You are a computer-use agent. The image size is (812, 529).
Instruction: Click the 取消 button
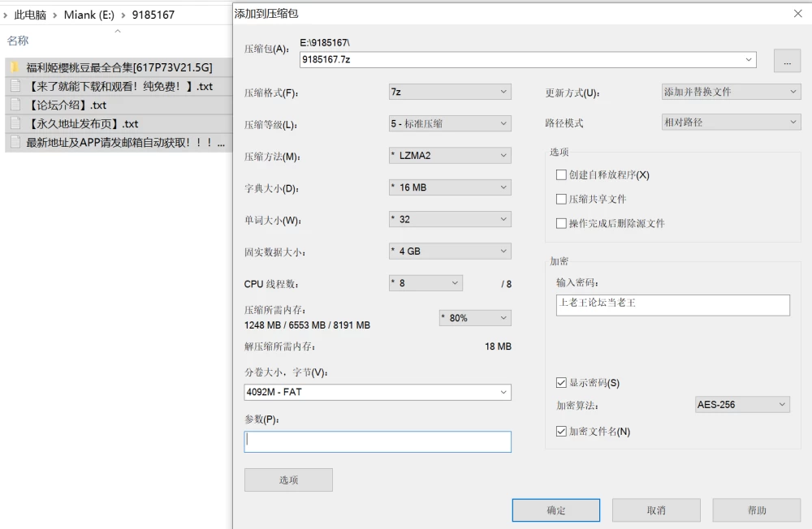(656, 510)
